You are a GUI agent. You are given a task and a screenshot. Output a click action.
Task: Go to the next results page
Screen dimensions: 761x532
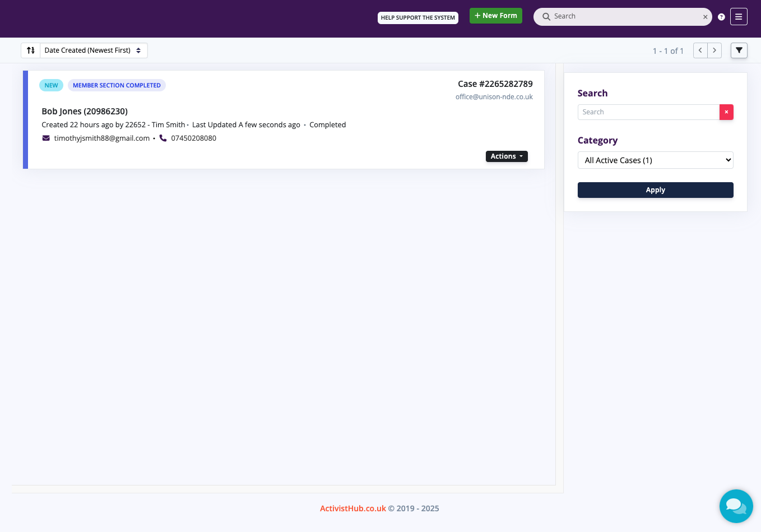pos(714,50)
